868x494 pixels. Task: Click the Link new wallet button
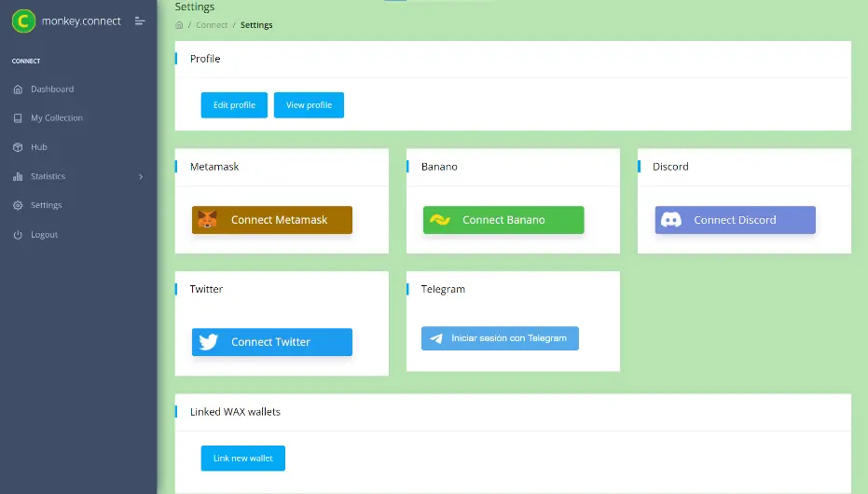point(243,458)
